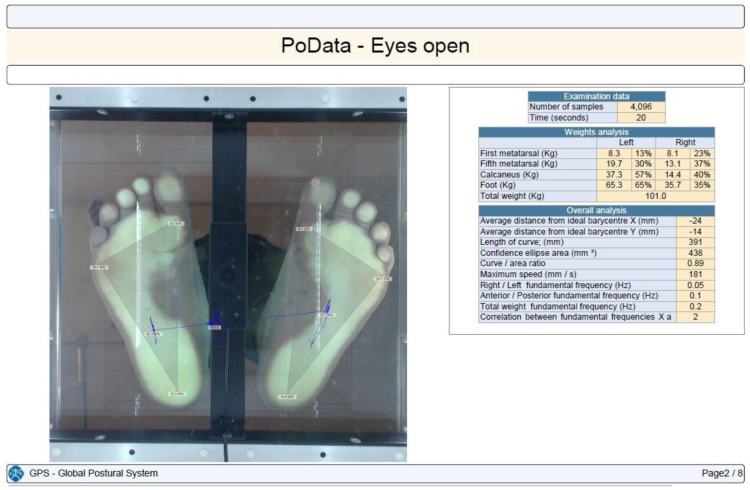Select total weight frequency value 0.2

695,307
